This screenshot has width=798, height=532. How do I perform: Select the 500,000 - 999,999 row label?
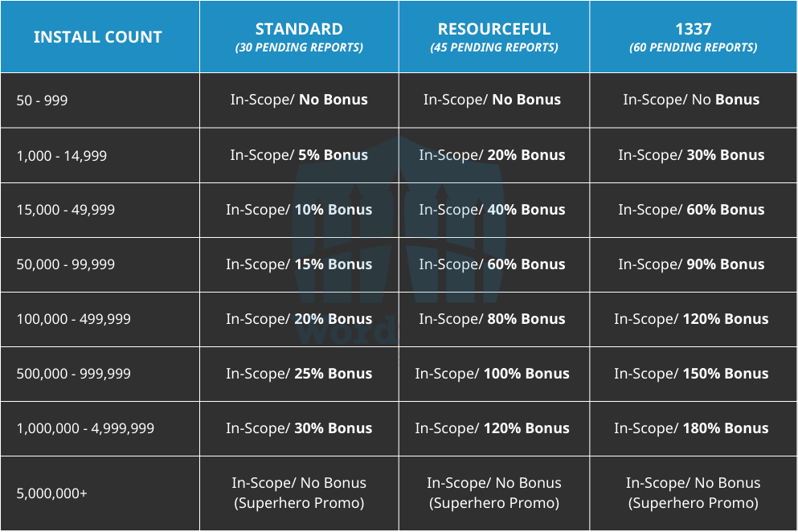[74, 374]
